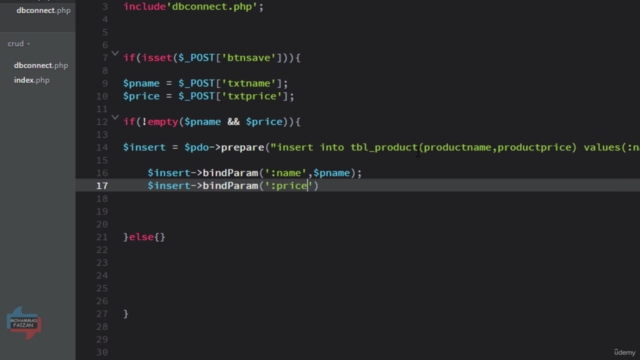640x360 pixels.
Task: Click line number 30 in the gutter
Action: coord(102,352)
